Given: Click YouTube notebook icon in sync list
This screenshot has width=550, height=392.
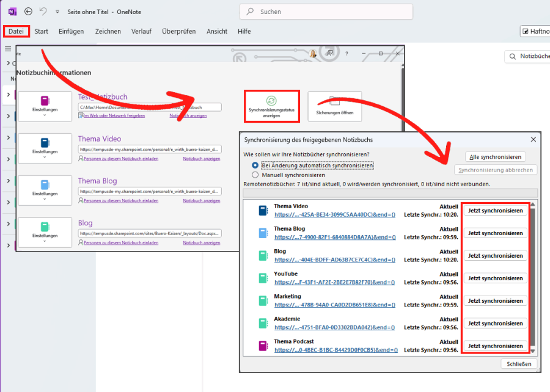Looking at the screenshot, I should click(x=263, y=278).
